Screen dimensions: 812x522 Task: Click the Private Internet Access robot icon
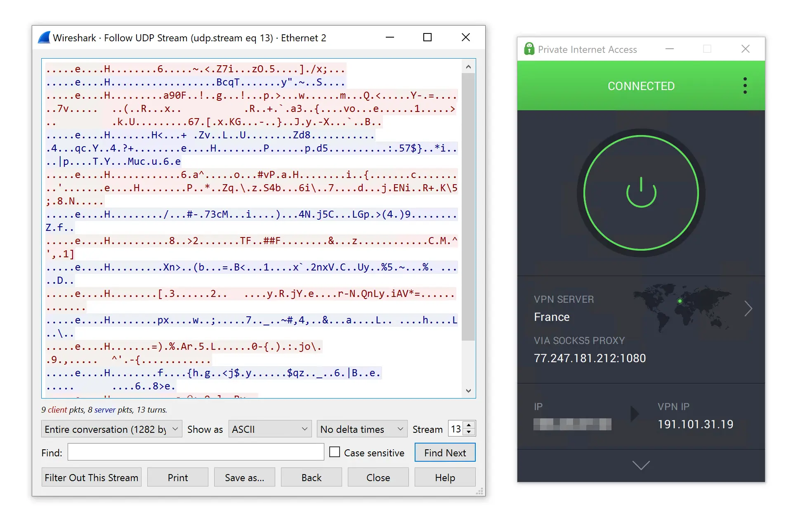tap(529, 49)
